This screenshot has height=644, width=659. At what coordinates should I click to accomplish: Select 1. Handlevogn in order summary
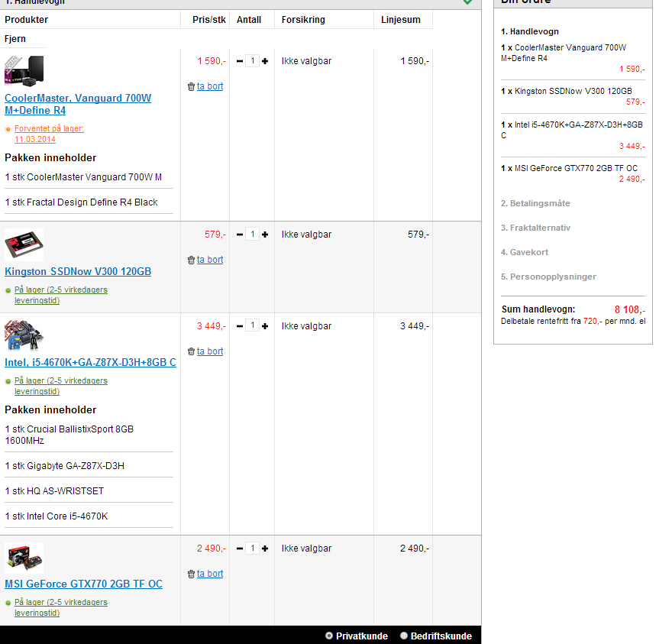(529, 31)
